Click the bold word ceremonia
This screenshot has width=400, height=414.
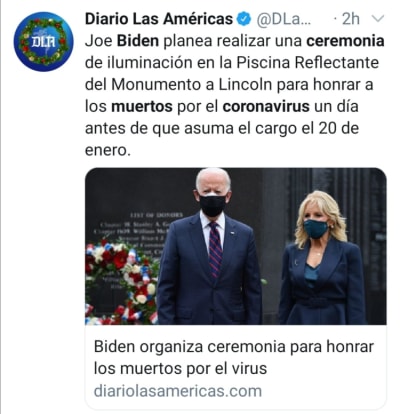[345, 41]
